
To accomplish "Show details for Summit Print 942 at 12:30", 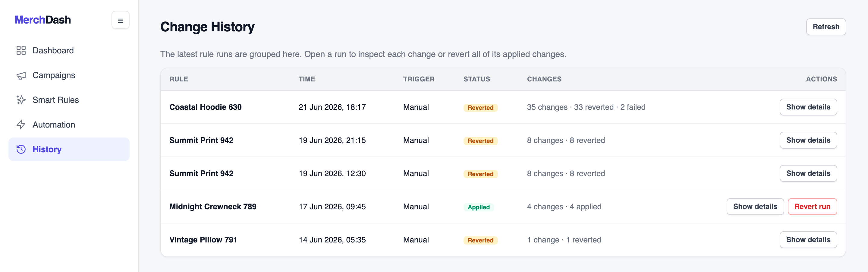I will 808,174.
